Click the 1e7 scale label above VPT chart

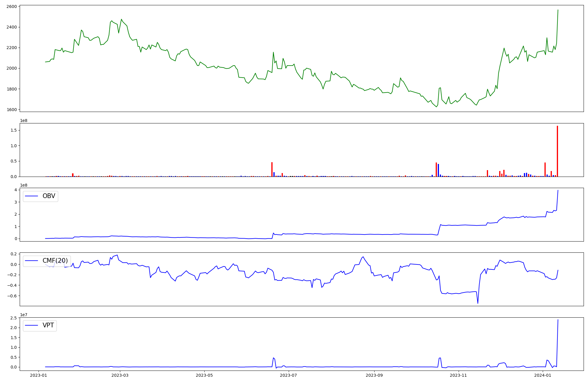click(x=24, y=315)
